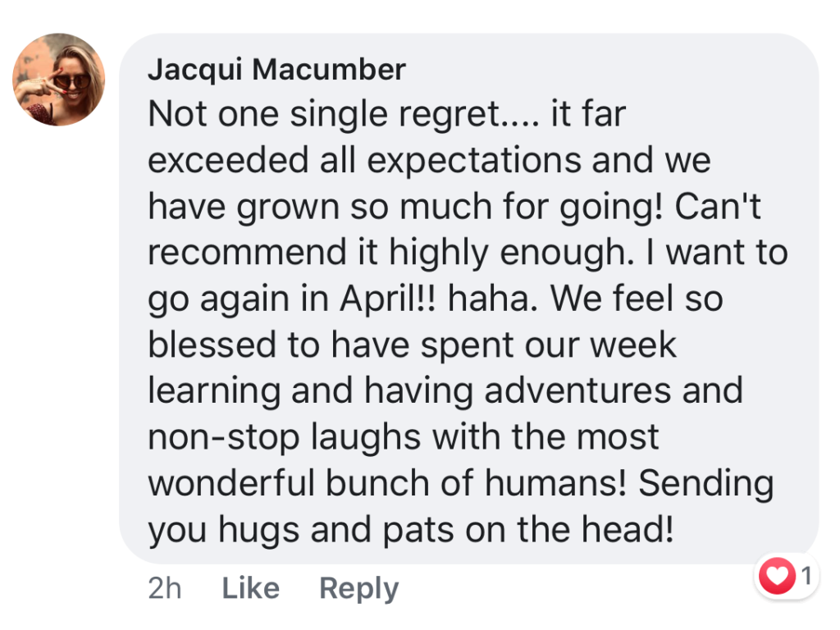Click the gray comment bubble body
This screenshot has height=630, width=840.
click(468, 298)
